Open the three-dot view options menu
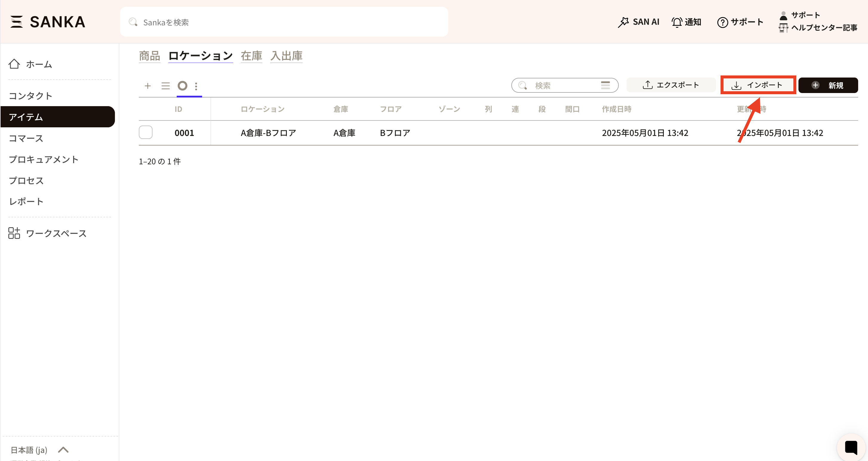 point(196,86)
